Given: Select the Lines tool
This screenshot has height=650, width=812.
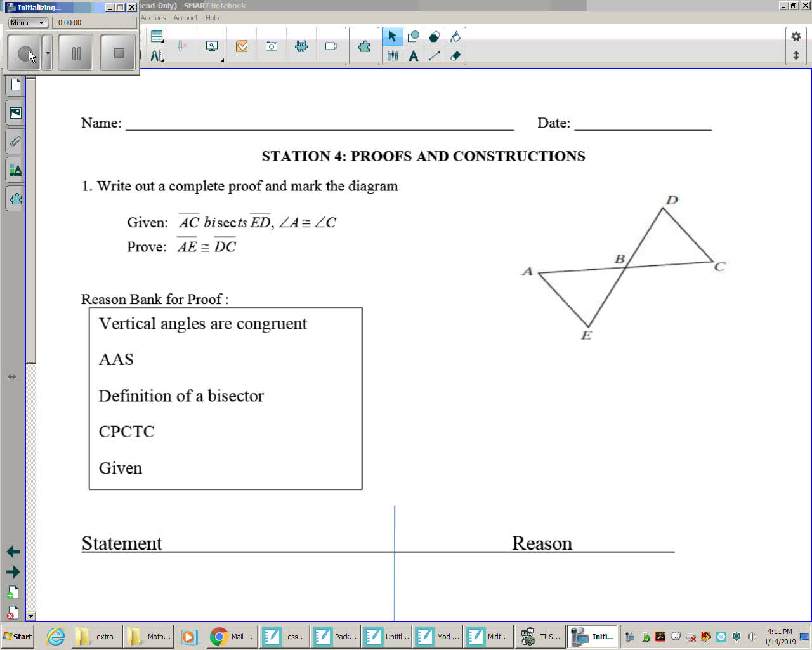Looking at the screenshot, I should point(435,56).
